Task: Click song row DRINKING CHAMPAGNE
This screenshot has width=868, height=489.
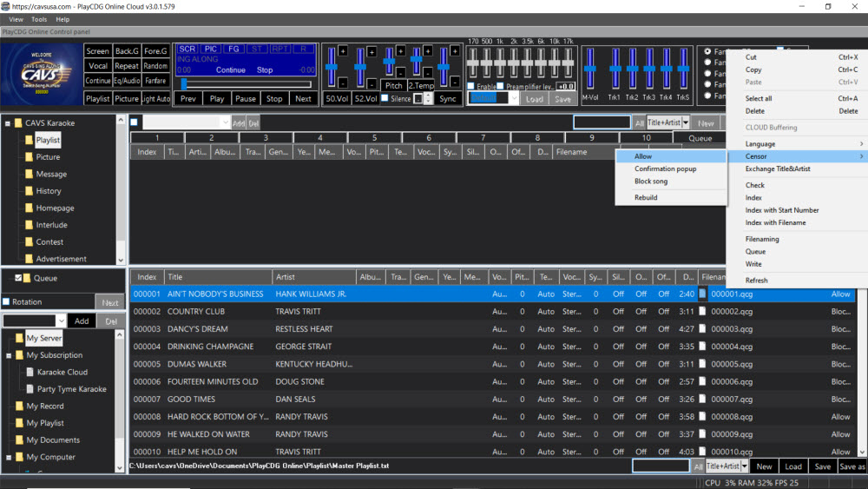Action: pyautogui.click(x=493, y=347)
